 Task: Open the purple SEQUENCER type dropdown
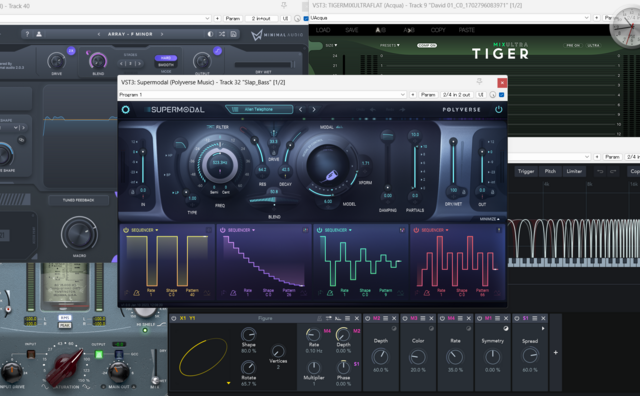(x=242, y=230)
